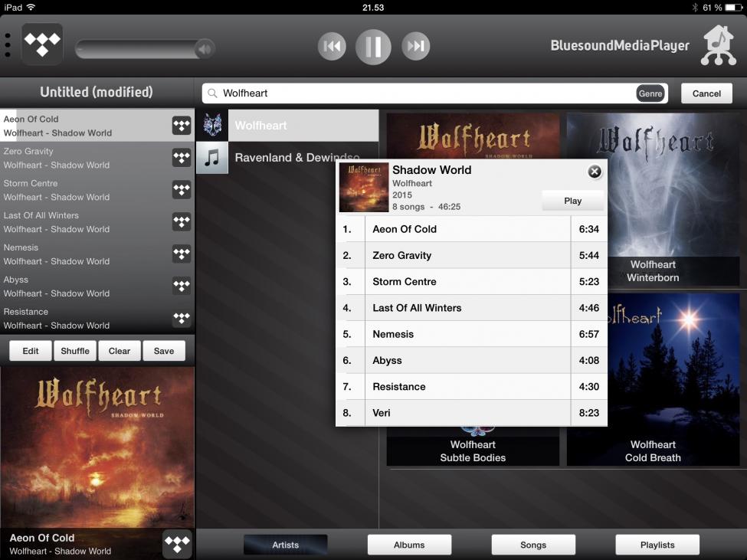
Task: Select track 6 Abyss in popup
Action: (471, 361)
